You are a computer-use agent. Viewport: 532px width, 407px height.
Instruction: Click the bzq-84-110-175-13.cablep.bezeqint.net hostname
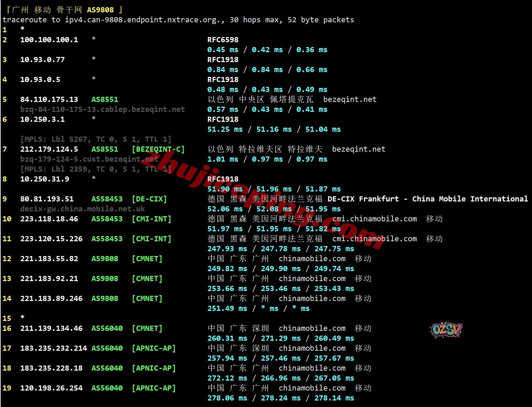click(x=102, y=109)
